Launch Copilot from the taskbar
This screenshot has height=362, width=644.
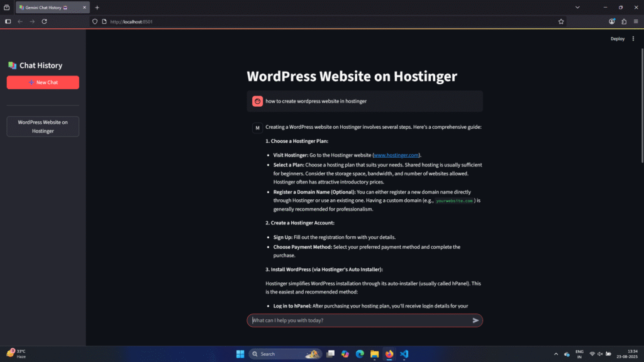coord(345,354)
